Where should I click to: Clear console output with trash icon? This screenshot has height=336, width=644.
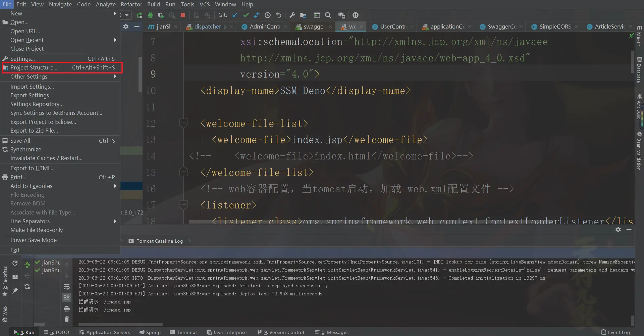coord(67,319)
